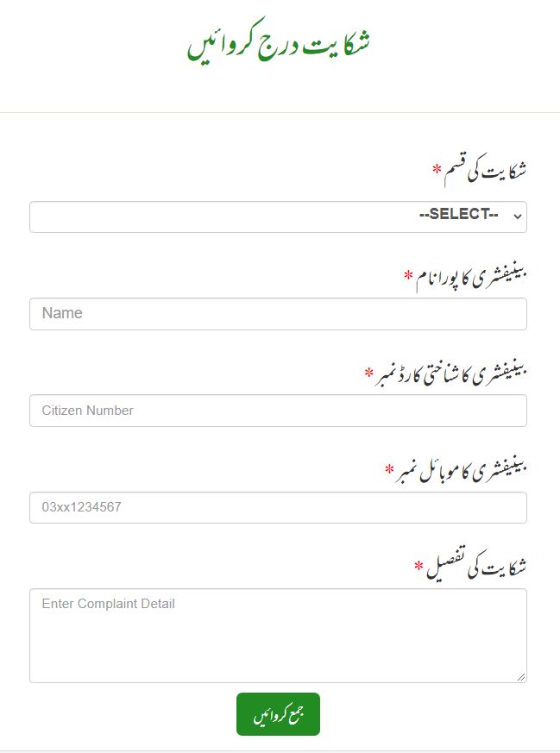Click the red asterisk beside complaint detail label
560x753 pixels.
coord(419,566)
